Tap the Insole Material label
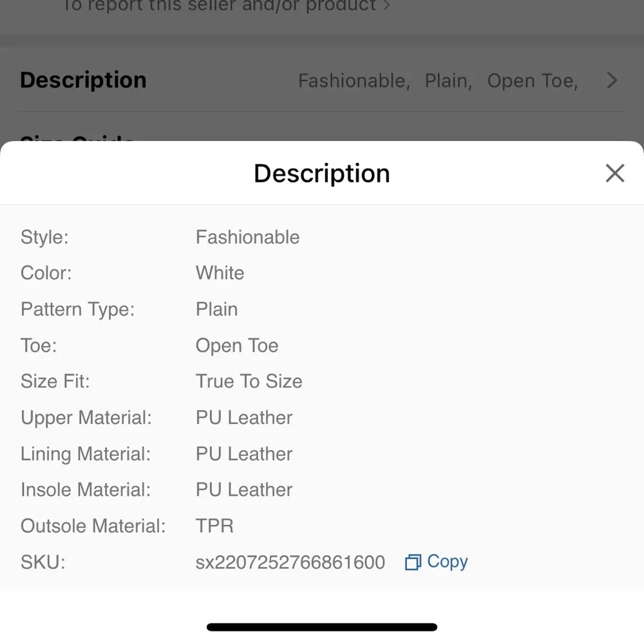Image resolution: width=644 pixels, height=644 pixels. 85,490
